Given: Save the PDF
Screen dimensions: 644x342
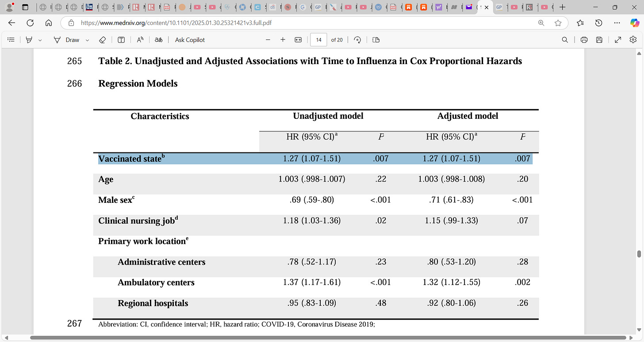Looking at the screenshot, I should (x=599, y=40).
